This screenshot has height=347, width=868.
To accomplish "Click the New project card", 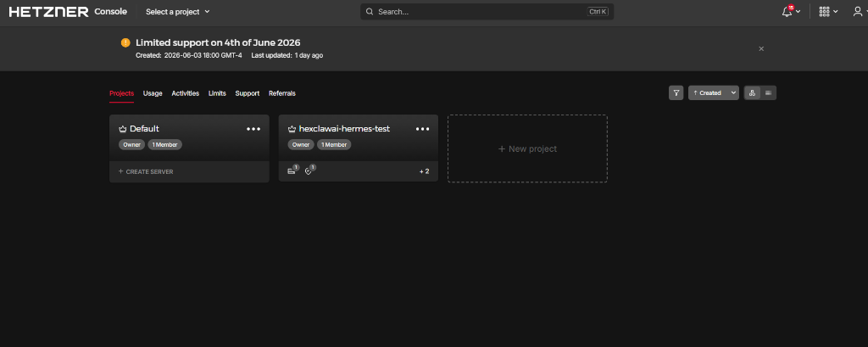I will [x=527, y=148].
